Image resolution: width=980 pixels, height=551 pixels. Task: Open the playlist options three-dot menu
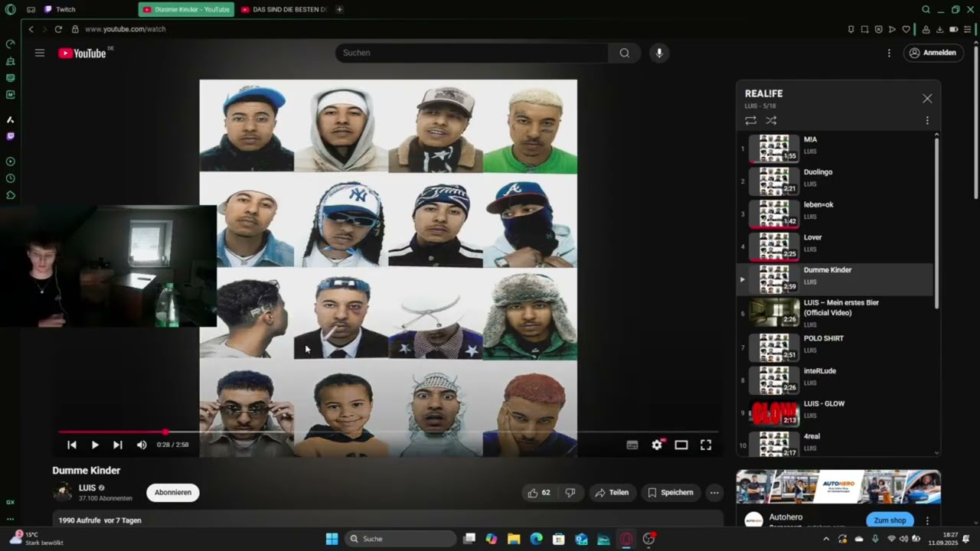coord(927,121)
